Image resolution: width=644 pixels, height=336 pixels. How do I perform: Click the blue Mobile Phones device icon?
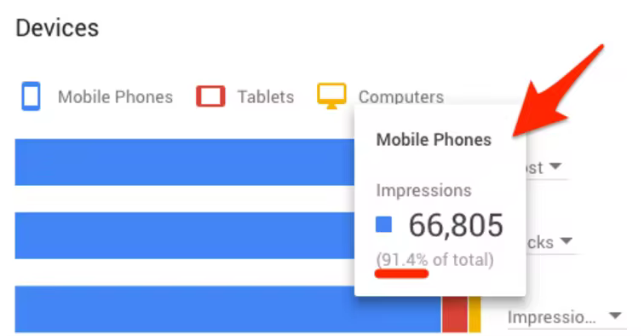(31, 96)
